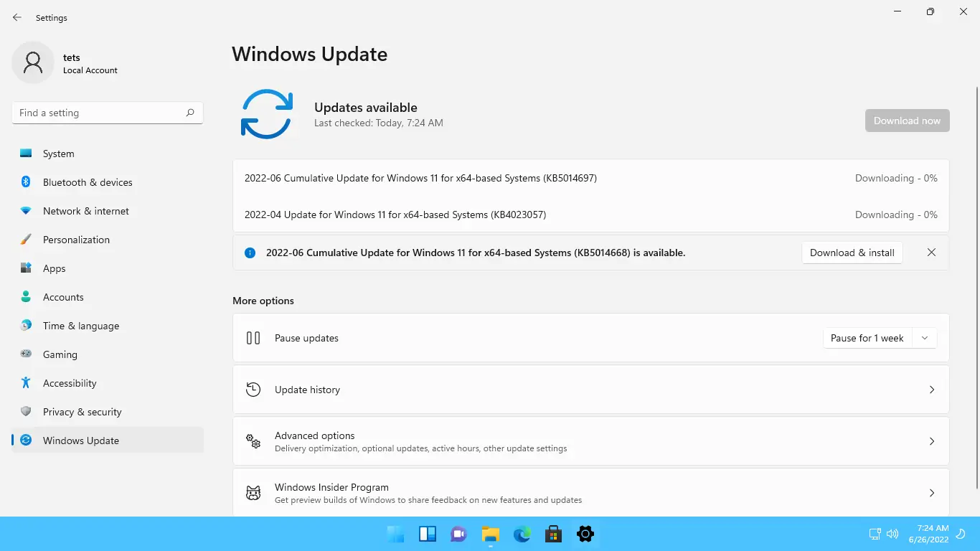Click the vertical scrollbar on the right
Viewport: 980px width, 551px height.
[976, 287]
